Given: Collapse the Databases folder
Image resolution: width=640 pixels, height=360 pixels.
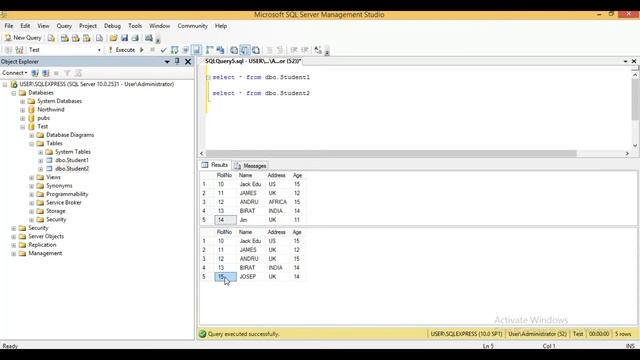Looking at the screenshot, I should (13, 93).
